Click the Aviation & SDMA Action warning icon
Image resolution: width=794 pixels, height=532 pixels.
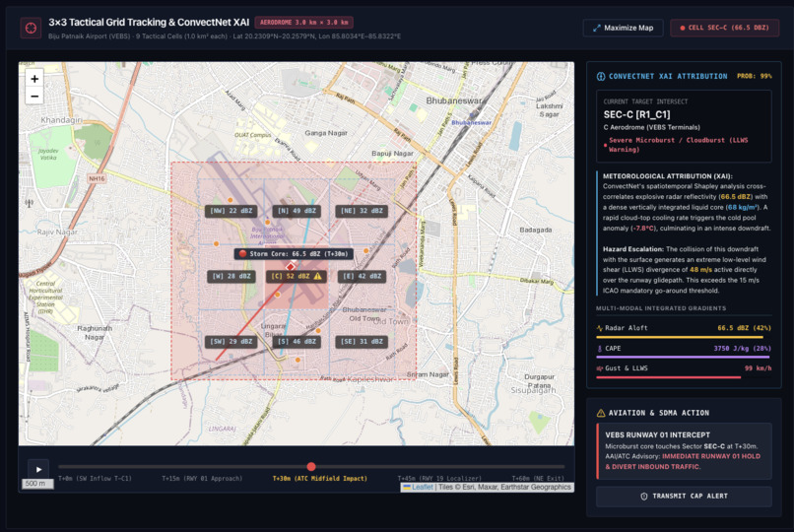pos(601,413)
